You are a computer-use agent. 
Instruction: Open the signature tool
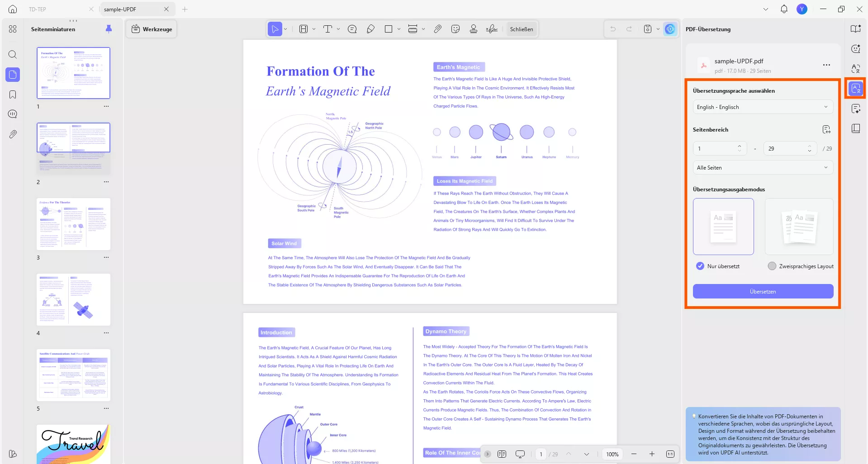pyautogui.click(x=492, y=29)
